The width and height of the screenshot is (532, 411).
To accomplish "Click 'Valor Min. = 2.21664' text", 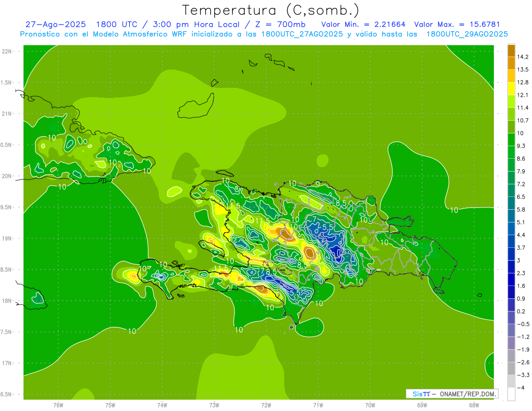I will pyautogui.click(x=363, y=24).
